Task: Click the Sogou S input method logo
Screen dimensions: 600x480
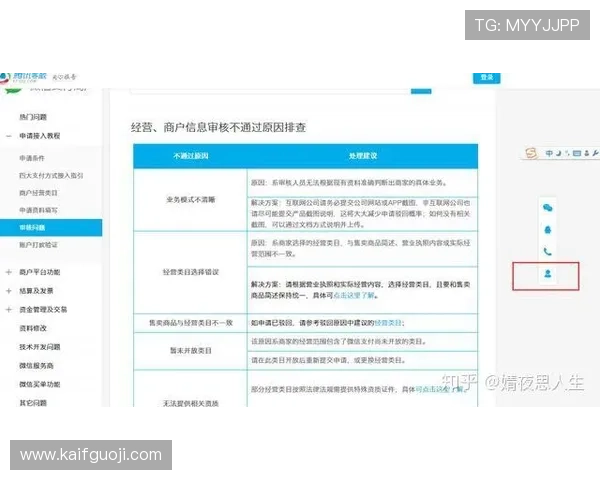Action: 531,153
